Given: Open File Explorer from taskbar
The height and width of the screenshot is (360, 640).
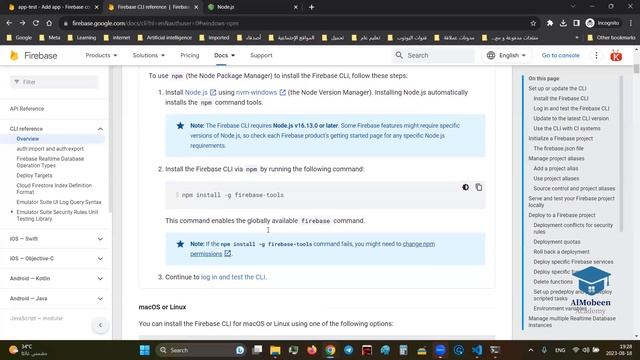Looking at the screenshot, I should click(x=275, y=350).
